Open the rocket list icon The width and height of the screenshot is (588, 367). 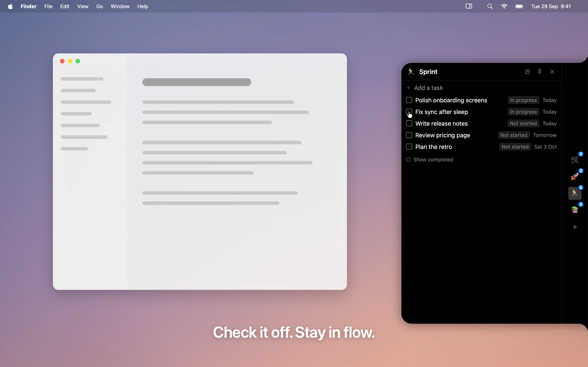[575, 176]
